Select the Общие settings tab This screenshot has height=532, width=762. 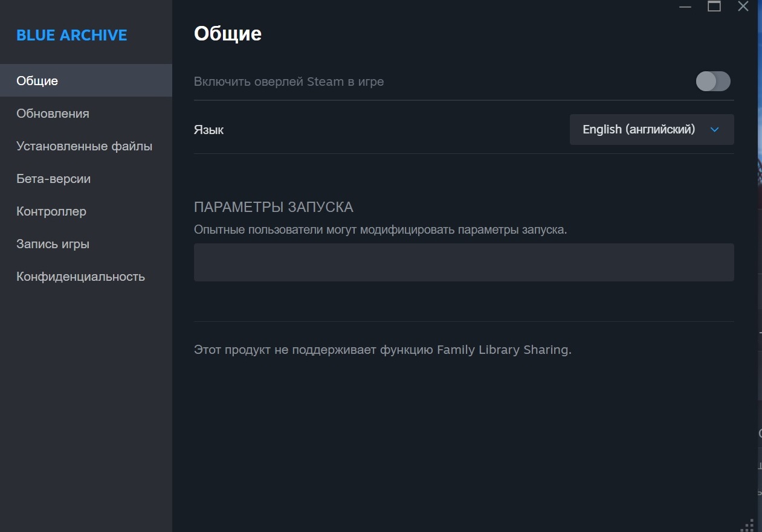tap(86, 80)
